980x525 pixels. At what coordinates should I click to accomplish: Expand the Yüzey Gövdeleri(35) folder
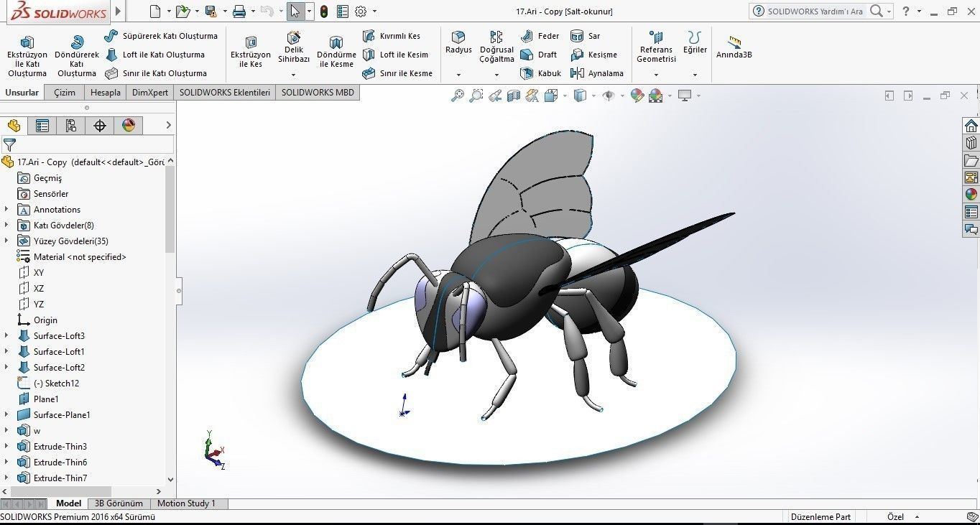point(6,241)
